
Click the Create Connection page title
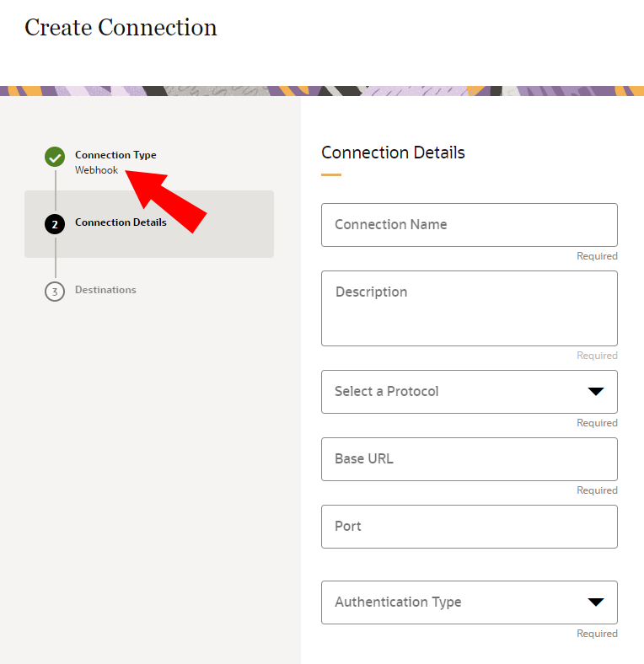tap(121, 28)
